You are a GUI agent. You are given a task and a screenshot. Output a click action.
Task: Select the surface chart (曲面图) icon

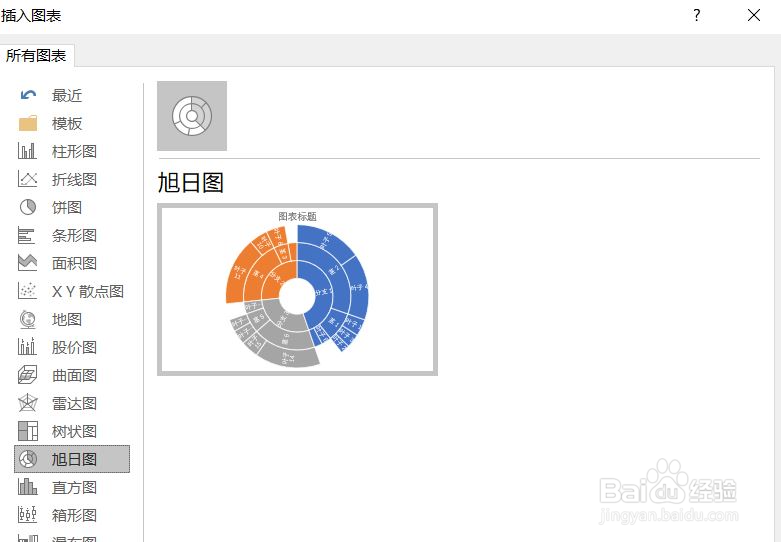27,375
